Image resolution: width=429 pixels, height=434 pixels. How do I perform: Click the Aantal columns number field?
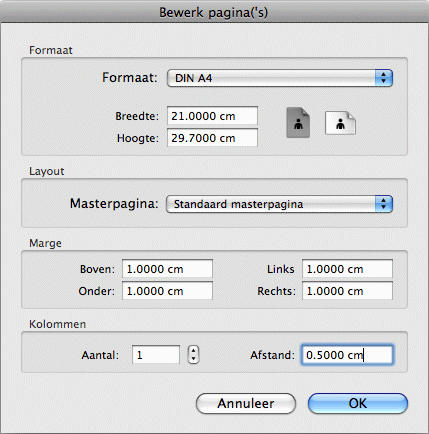click(156, 354)
